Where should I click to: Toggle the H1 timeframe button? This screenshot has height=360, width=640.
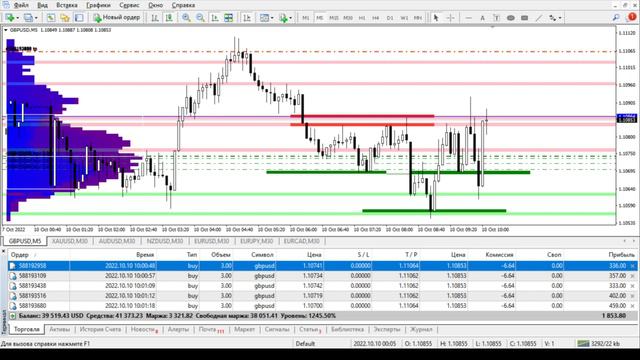362,18
